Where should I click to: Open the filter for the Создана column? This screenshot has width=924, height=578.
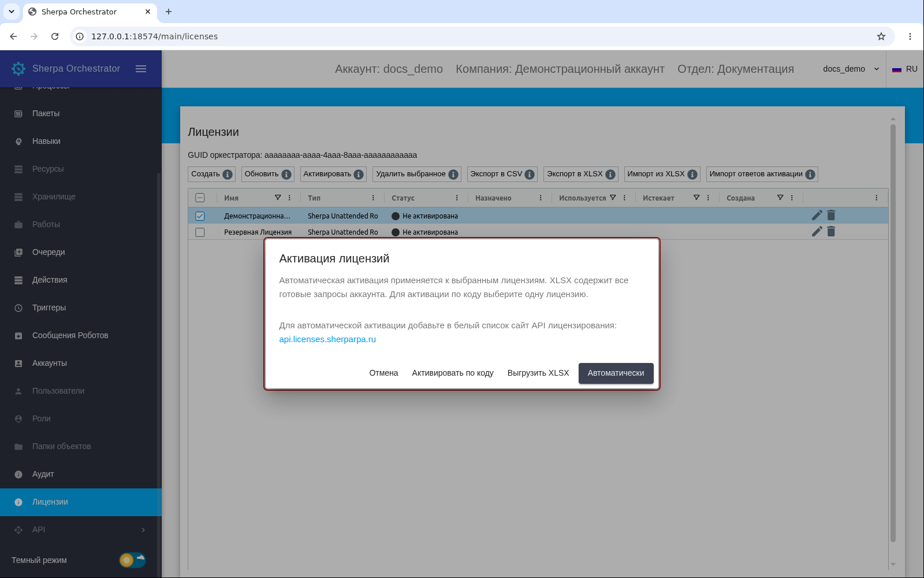780,198
